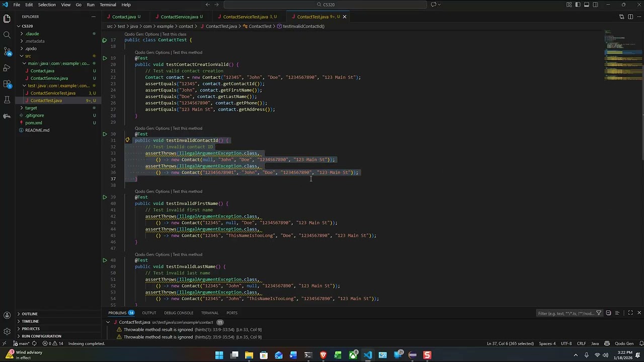The height and width of the screenshot is (362, 644).
Task: Change language mode via Java status item
Action: coord(595,343)
